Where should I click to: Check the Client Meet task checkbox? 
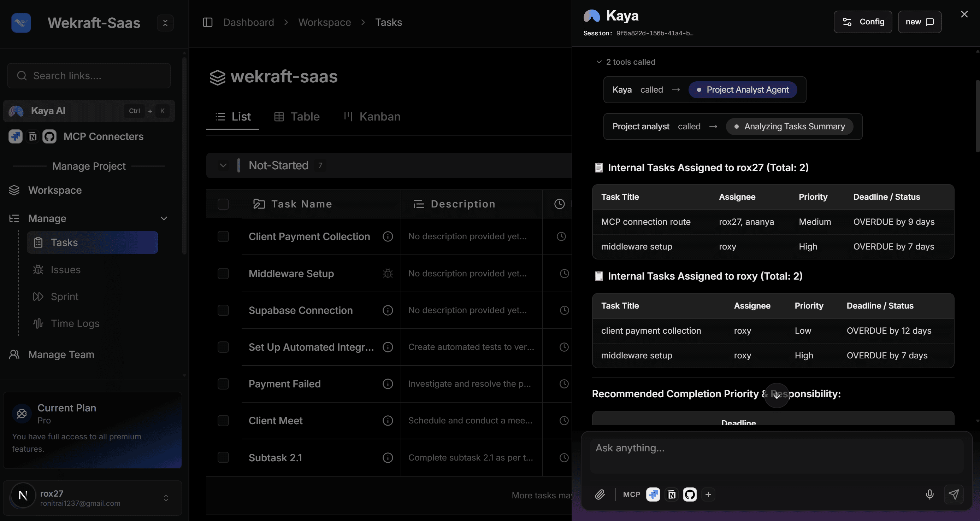tap(223, 421)
